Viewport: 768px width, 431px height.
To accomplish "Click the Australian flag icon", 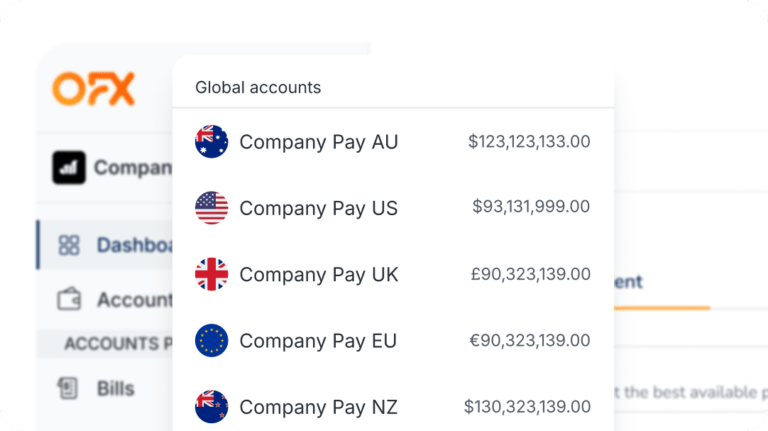I will click(212, 142).
